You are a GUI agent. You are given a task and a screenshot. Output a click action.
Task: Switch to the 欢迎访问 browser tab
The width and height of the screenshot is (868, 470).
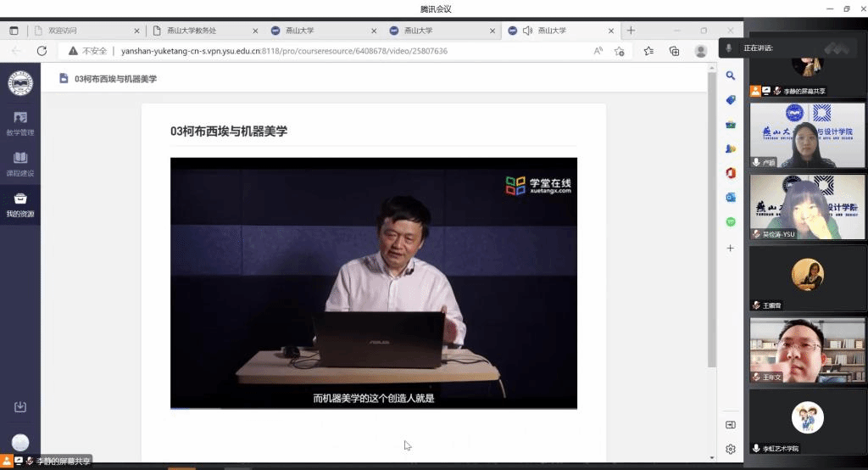pos(81,31)
